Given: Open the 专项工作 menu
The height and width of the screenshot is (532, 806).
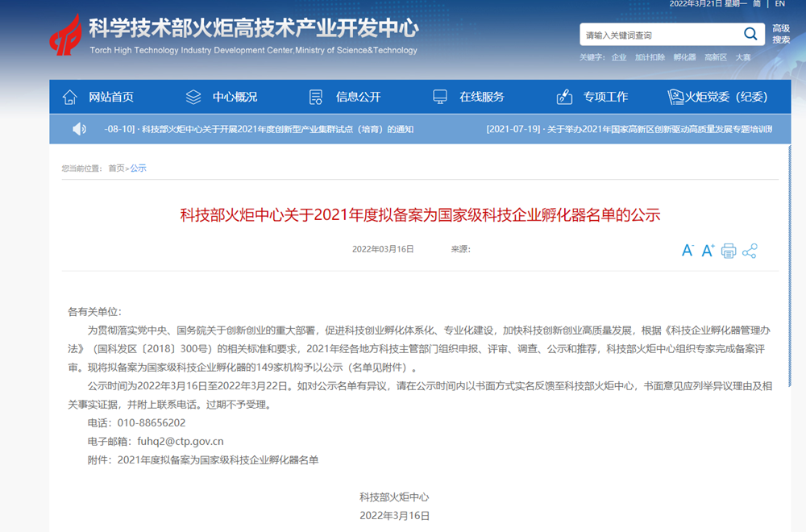Looking at the screenshot, I should 605,97.
